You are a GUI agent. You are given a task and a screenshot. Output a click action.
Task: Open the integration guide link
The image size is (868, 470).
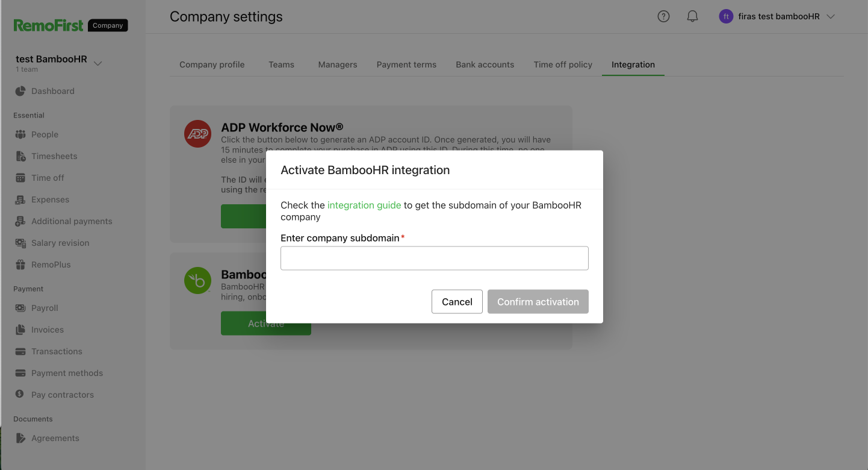[x=364, y=205]
